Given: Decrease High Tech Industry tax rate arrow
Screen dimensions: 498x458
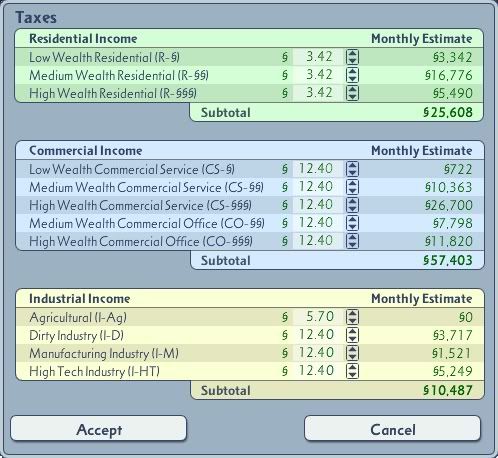Looking at the screenshot, I should 352,375.
